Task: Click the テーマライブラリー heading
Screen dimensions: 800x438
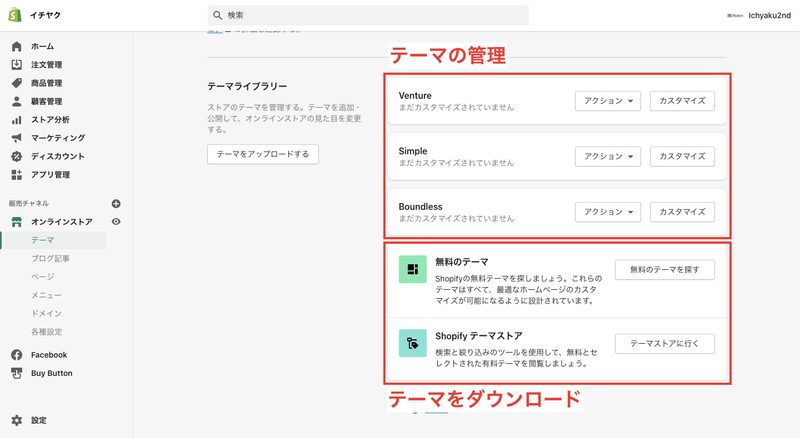Action: pos(247,86)
